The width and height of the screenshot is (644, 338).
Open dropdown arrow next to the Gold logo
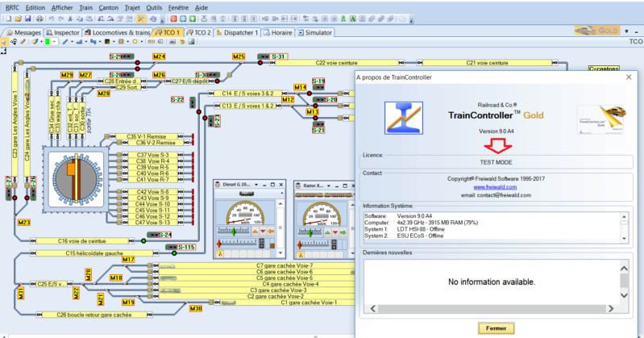coord(626,31)
